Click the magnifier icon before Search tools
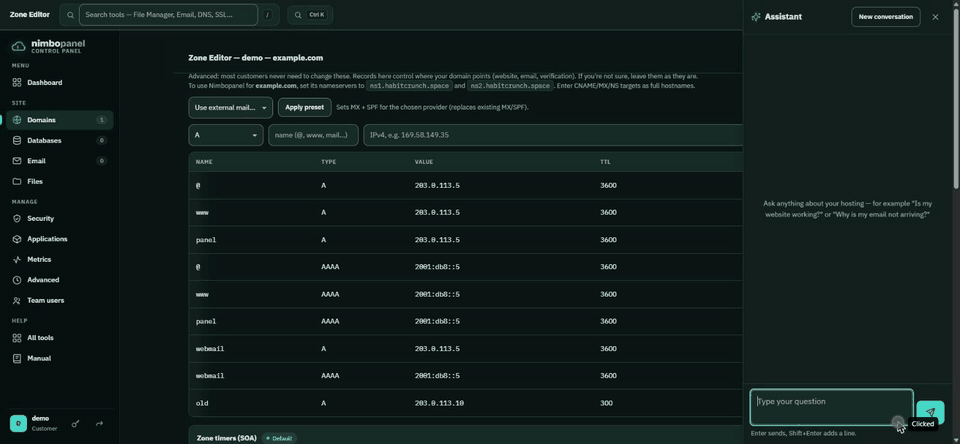Viewport: 960px width, 444px height. (70, 15)
